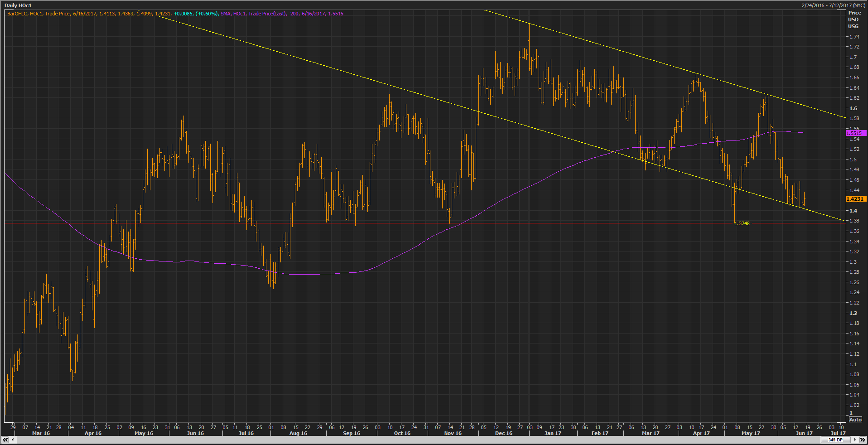This screenshot has height=445, width=868.
Task: Click the Jun 16 month label
Action: (195, 433)
